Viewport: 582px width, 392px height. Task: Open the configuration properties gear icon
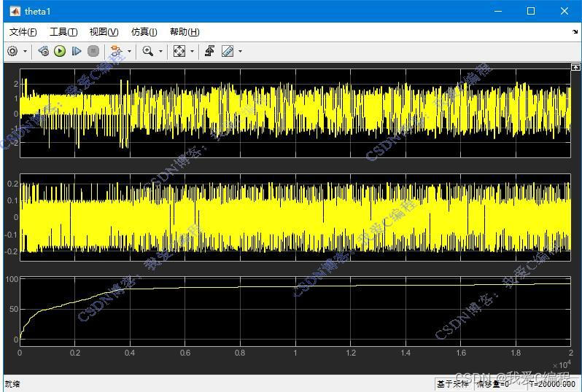coord(12,51)
